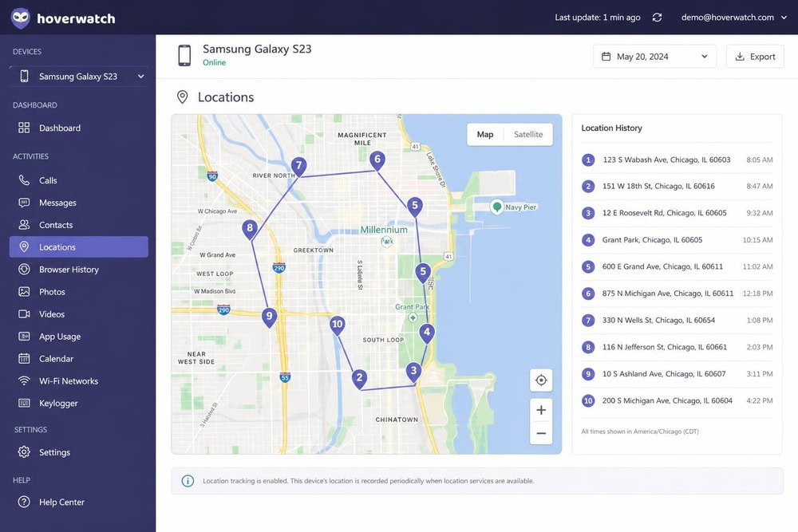Image resolution: width=798 pixels, height=532 pixels.
Task: Click map marker 2 above Chinatown
Action: click(x=359, y=378)
